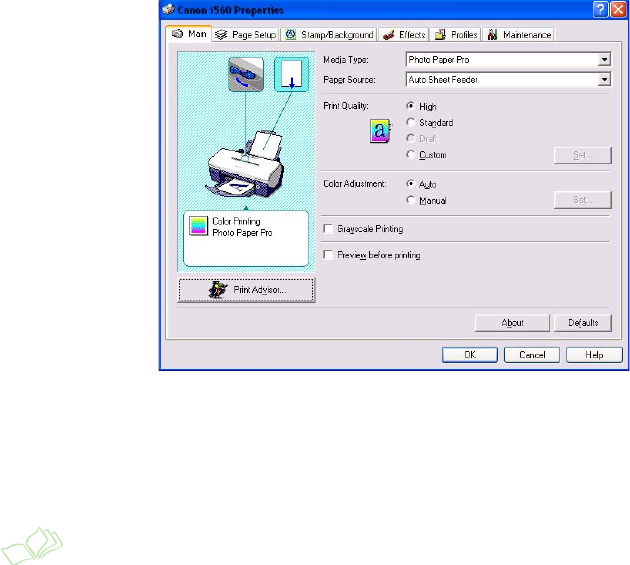Viewport: 630px width, 565px height.
Task: Click the Cancel button
Action: point(532,355)
